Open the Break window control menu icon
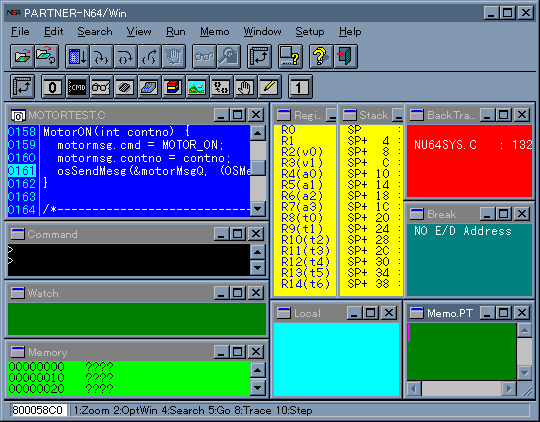Image resolution: width=540 pixels, height=422 pixels. point(417,214)
